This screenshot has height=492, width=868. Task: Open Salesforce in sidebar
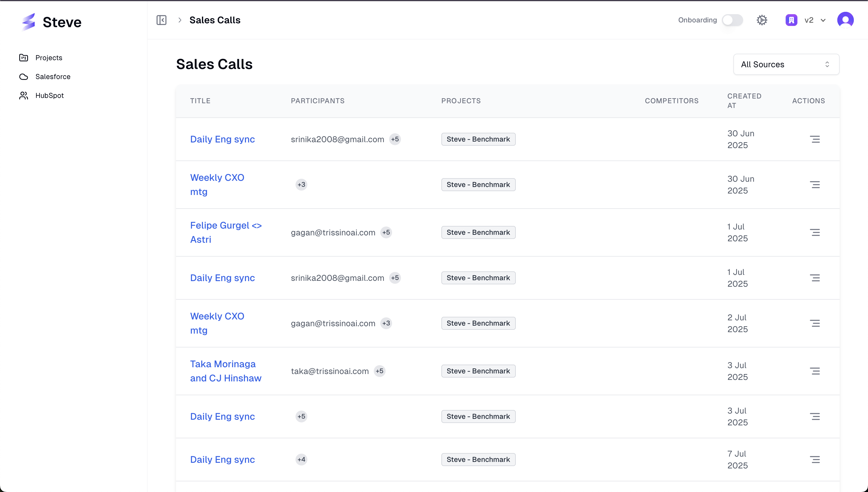point(53,77)
